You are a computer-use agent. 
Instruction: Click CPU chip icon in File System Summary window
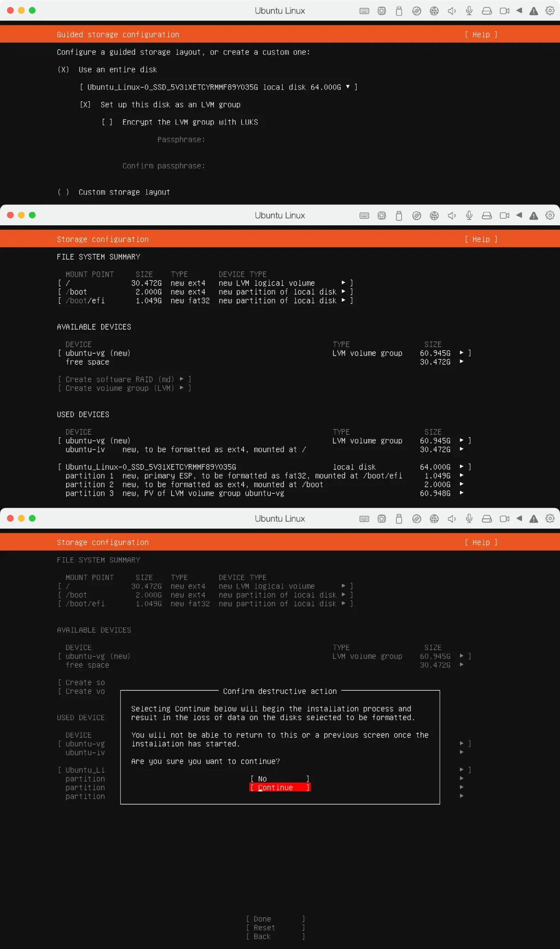tap(382, 215)
